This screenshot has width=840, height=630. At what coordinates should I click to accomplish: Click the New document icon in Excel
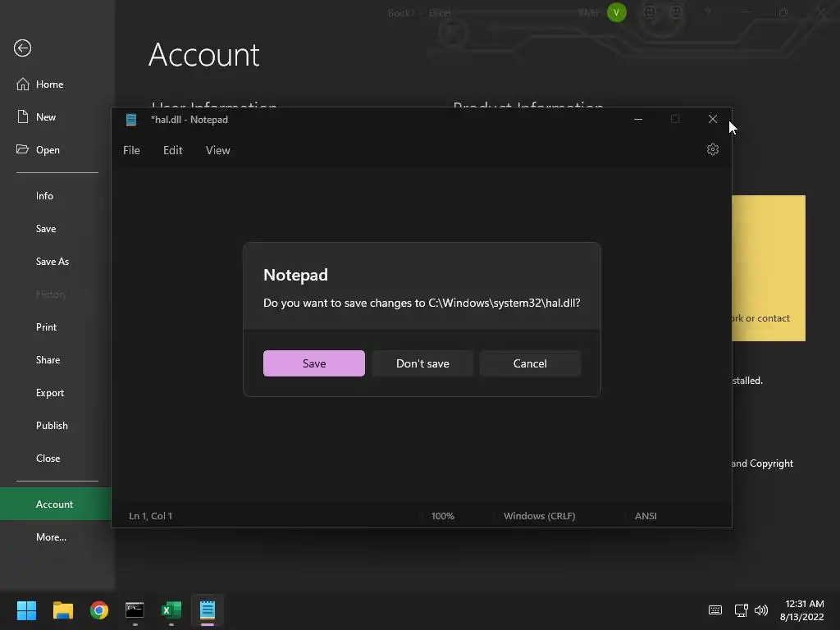pos(22,116)
